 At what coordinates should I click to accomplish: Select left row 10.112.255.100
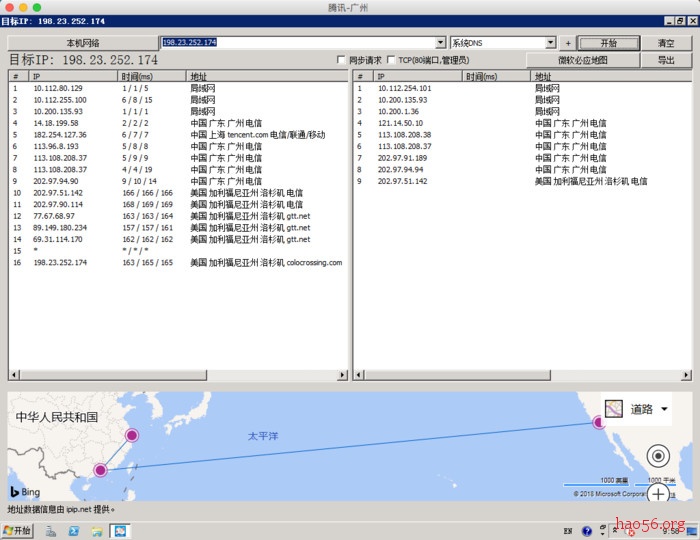pos(178,100)
